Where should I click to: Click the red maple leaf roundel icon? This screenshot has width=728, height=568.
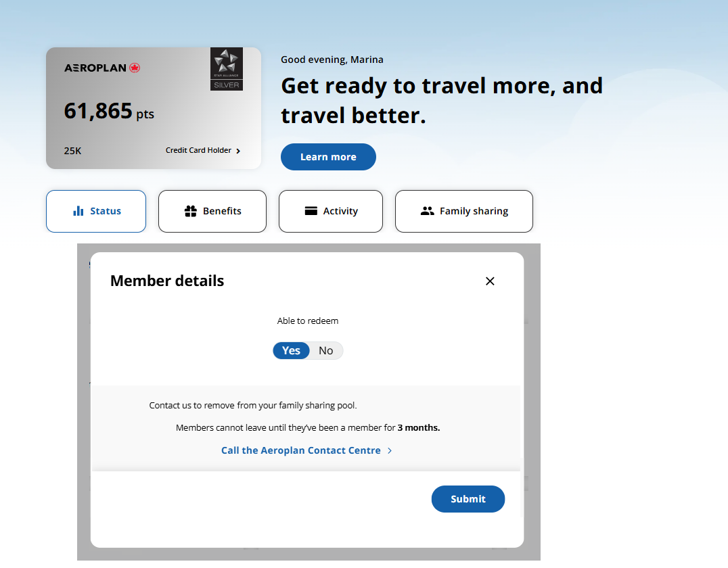click(x=135, y=68)
